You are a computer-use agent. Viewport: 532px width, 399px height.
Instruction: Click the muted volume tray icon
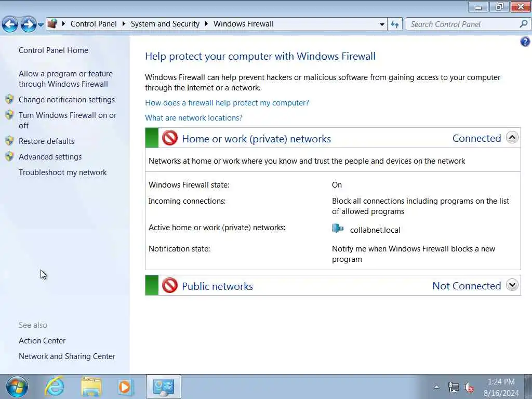[469, 387]
